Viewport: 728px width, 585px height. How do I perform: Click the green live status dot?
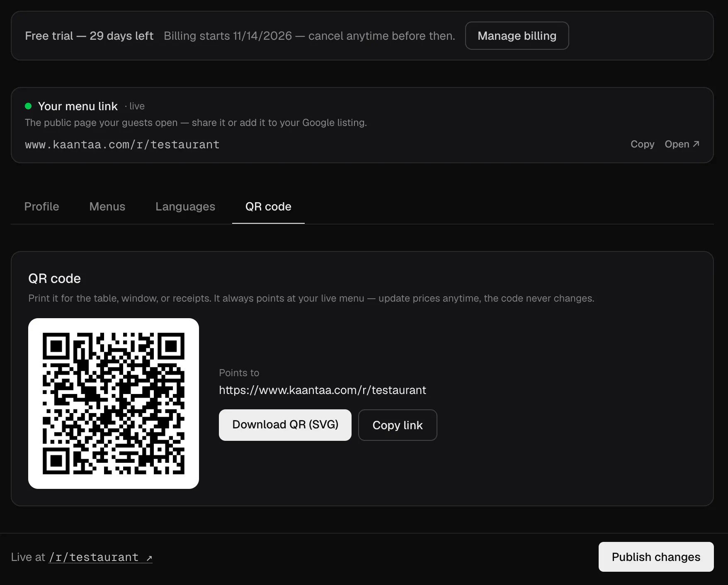point(28,106)
